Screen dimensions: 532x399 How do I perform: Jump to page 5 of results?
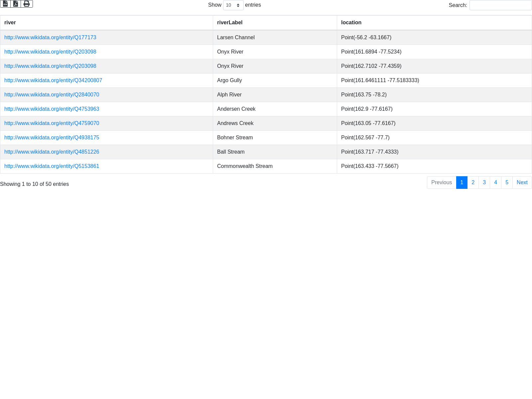coord(507,183)
